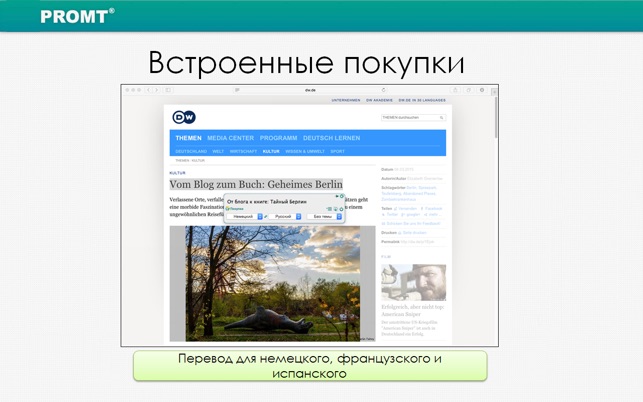This screenshot has width=643, height=402.
Task: Switch to MEDIA CENTER tab
Action: [x=230, y=138]
